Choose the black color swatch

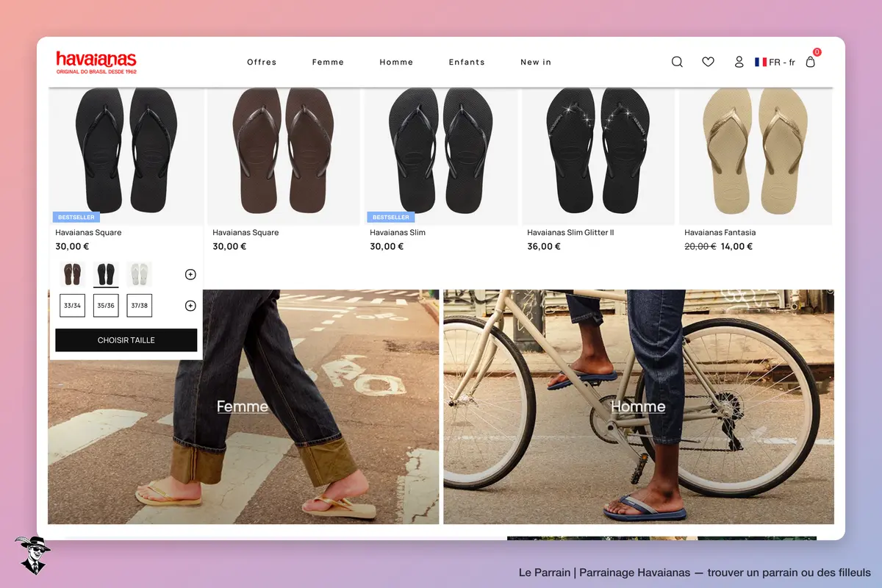(106, 274)
